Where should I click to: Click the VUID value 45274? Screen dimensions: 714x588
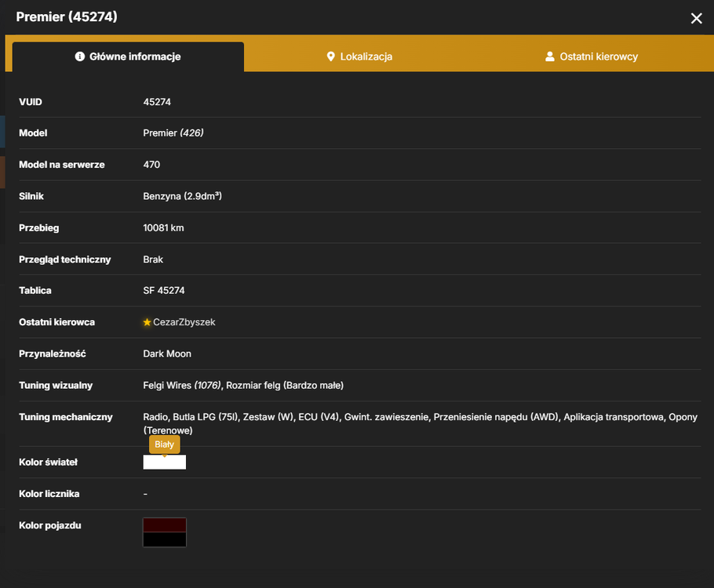point(157,102)
